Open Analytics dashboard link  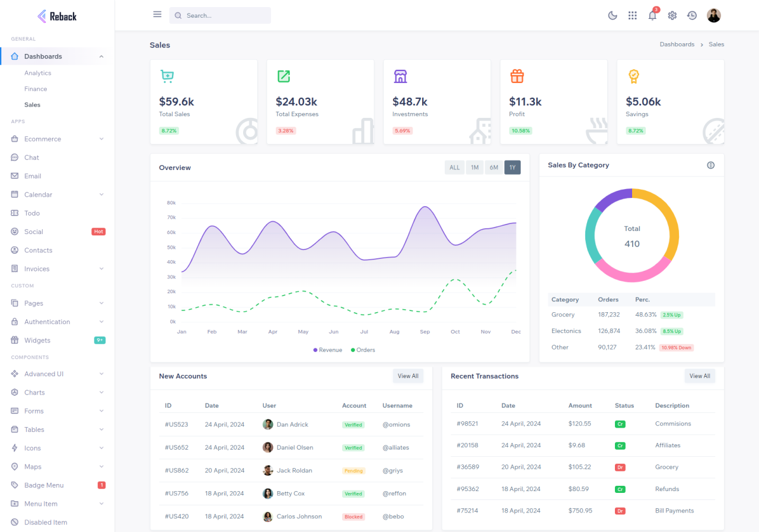(x=38, y=73)
